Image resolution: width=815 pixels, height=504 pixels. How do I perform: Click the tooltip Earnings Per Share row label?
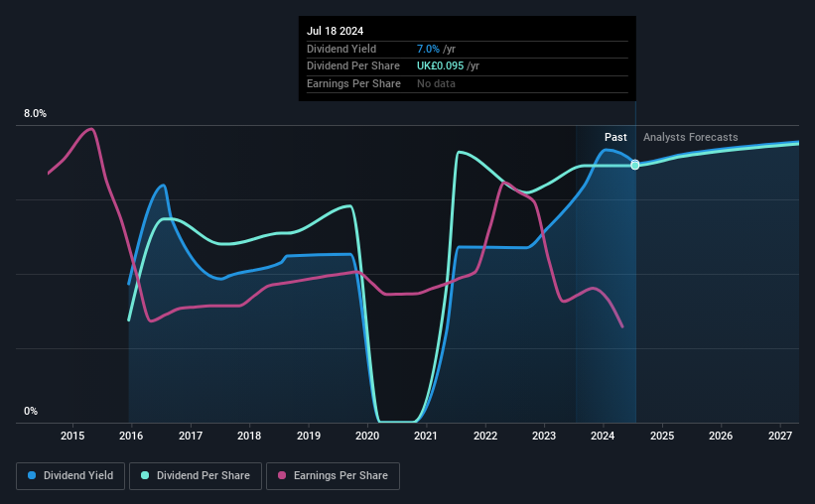(353, 83)
